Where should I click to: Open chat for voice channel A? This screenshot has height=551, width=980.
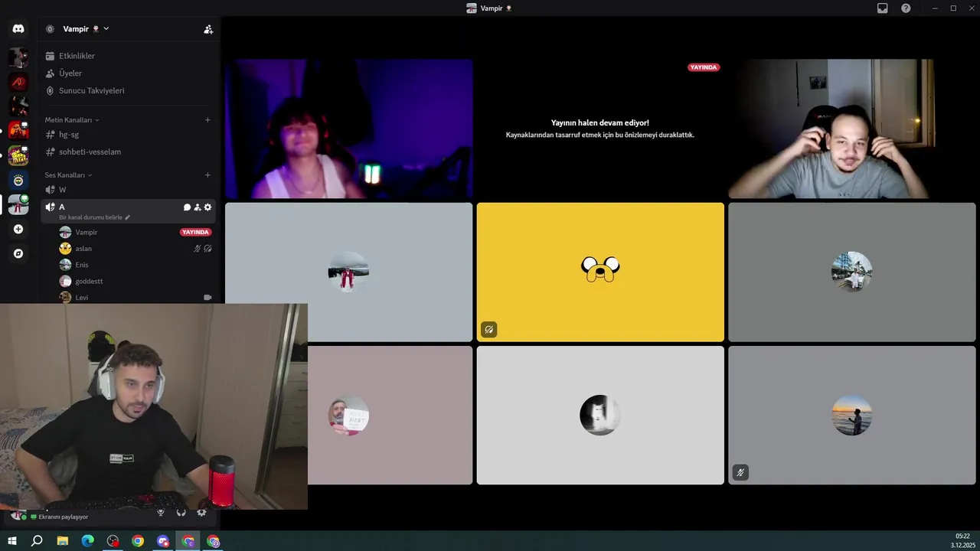click(x=187, y=207)
